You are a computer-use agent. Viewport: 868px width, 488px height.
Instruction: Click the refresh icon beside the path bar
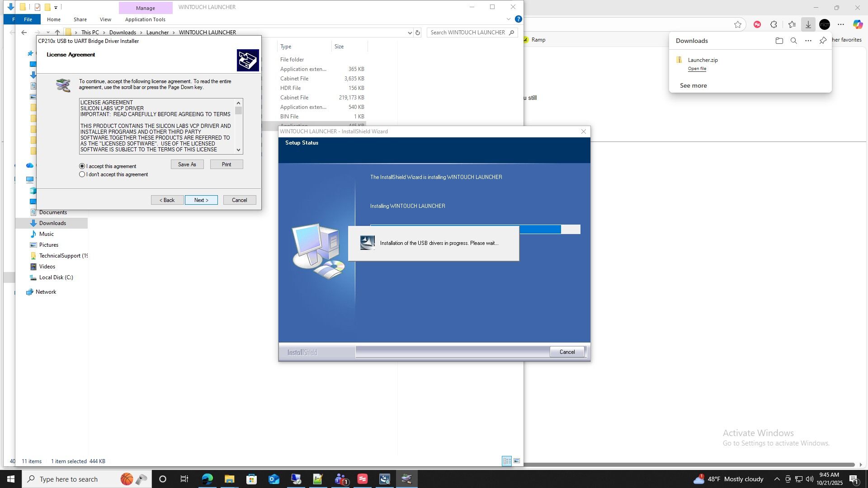point(418,33)
